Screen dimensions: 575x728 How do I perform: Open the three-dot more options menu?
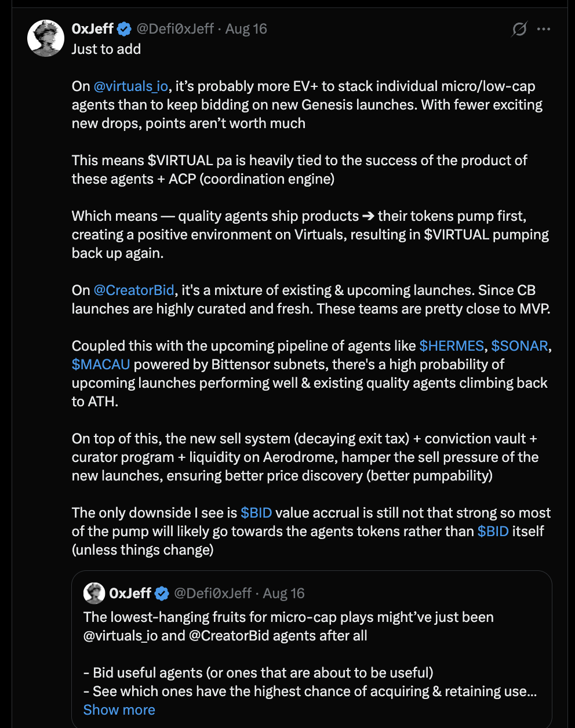(544, 29)
